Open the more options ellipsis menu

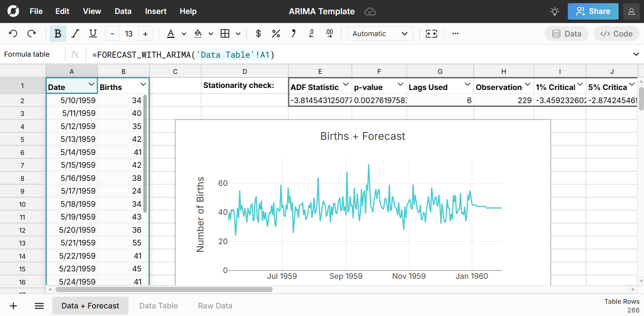pos(455,34)
